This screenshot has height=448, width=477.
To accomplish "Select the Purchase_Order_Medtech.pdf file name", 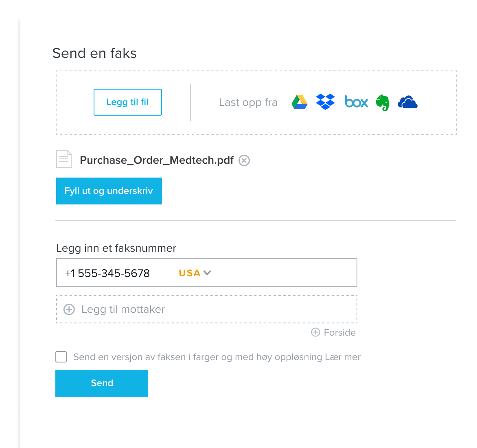I will (157, 160).
